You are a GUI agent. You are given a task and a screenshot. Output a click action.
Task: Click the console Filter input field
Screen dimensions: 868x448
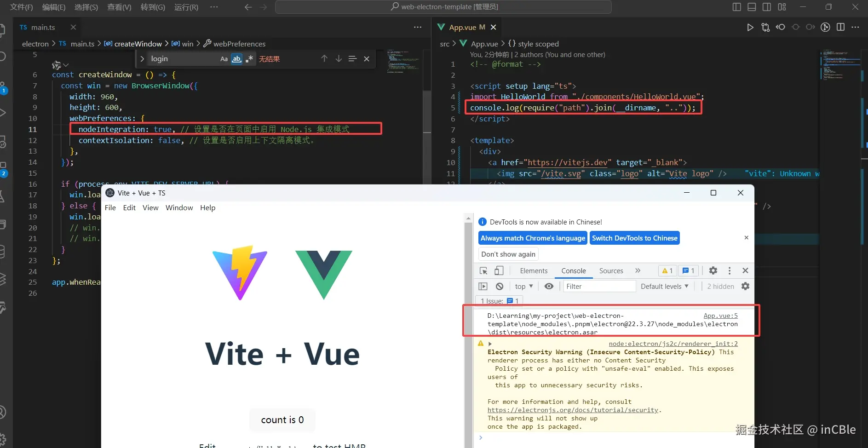[x=600, y=286]
